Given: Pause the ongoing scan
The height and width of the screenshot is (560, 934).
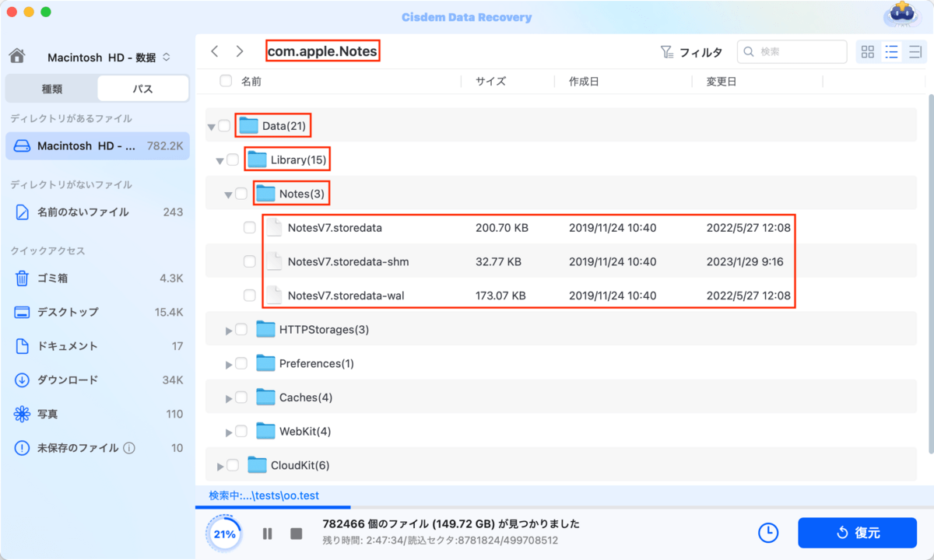Looking at the screenshot, I should 267,534.
